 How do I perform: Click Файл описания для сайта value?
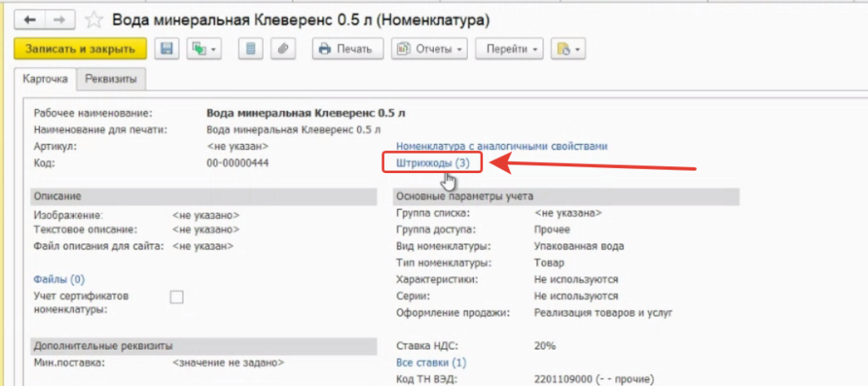coord(203,246)
